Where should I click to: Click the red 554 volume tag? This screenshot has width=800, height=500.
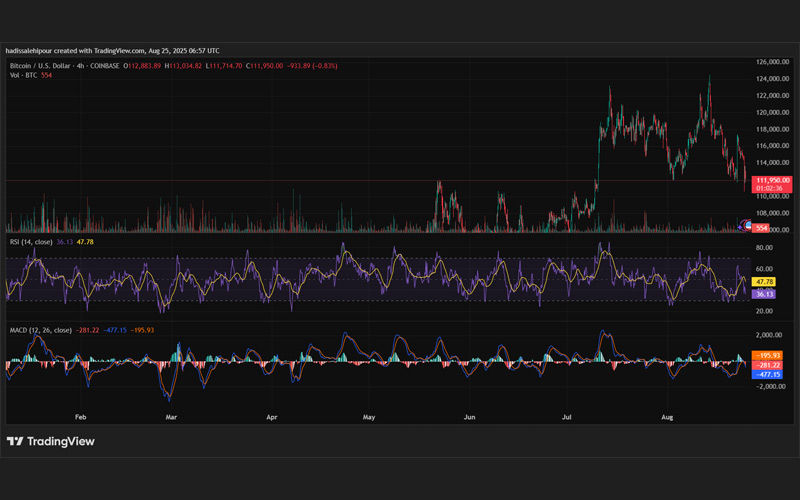click(761, 228)
